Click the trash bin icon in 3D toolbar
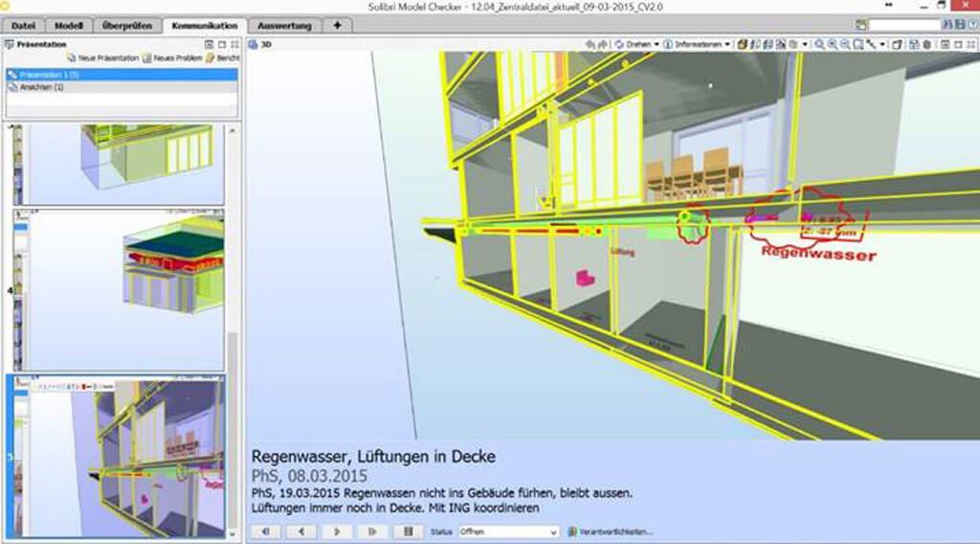 point(927,44)
